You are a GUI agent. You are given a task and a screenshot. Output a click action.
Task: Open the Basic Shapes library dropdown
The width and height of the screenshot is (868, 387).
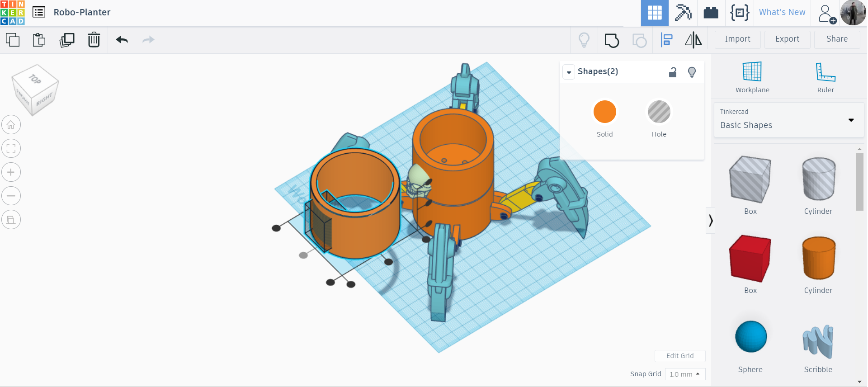(x=789, y=120)
